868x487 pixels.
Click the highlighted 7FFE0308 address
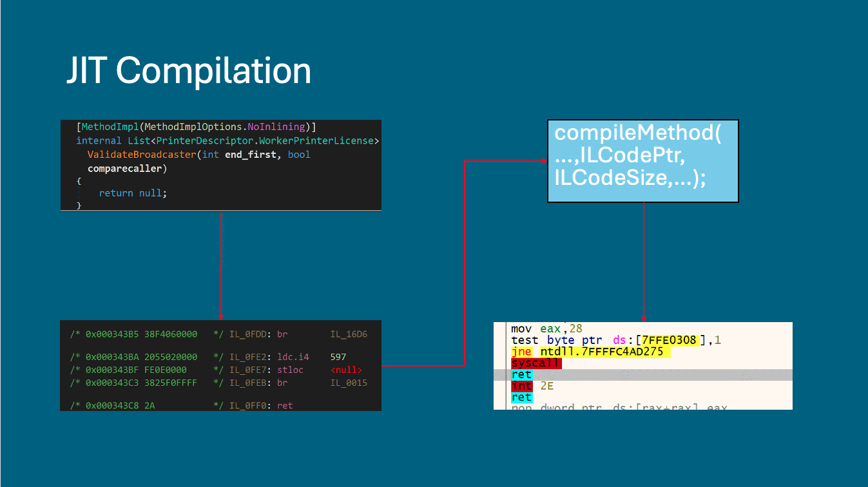pos(670,340)
